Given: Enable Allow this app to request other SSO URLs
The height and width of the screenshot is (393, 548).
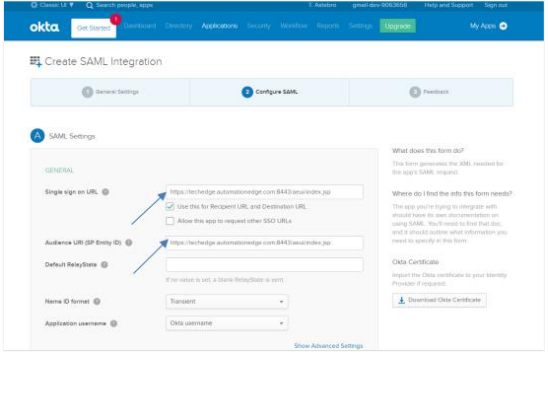Looking at the screenshot, I should 170,221.
